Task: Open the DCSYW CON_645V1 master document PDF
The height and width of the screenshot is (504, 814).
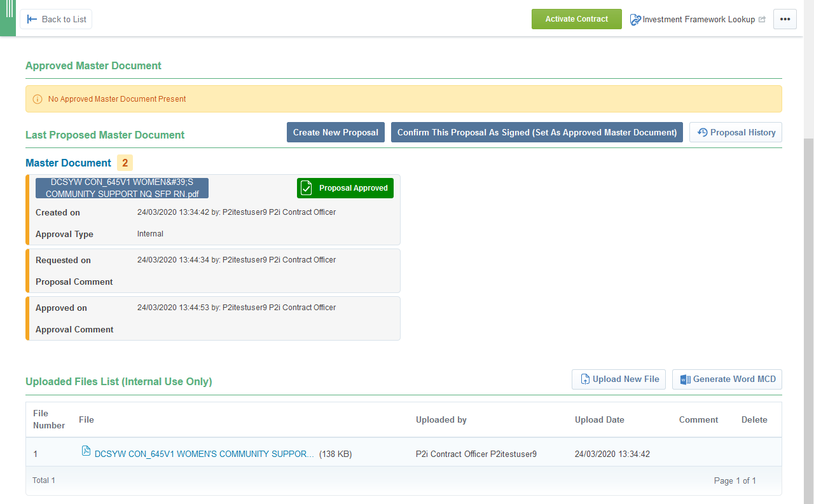Action: [x=121, y=188]
